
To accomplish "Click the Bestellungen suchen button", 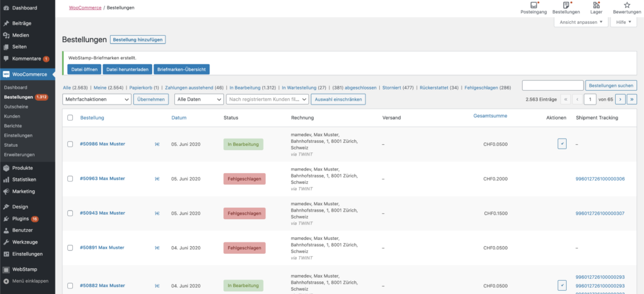I will click(x=611, y=86).
